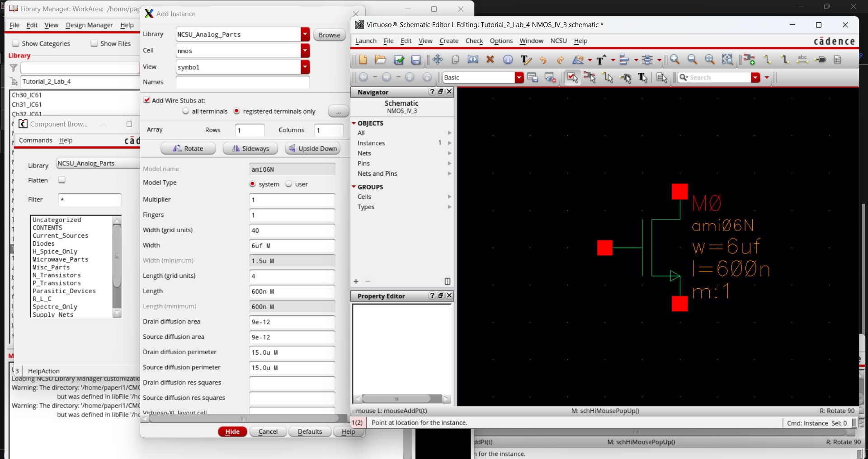Click the Width value field showing 6uf M
The image size is (868, 459).
[x=292, y=246]
